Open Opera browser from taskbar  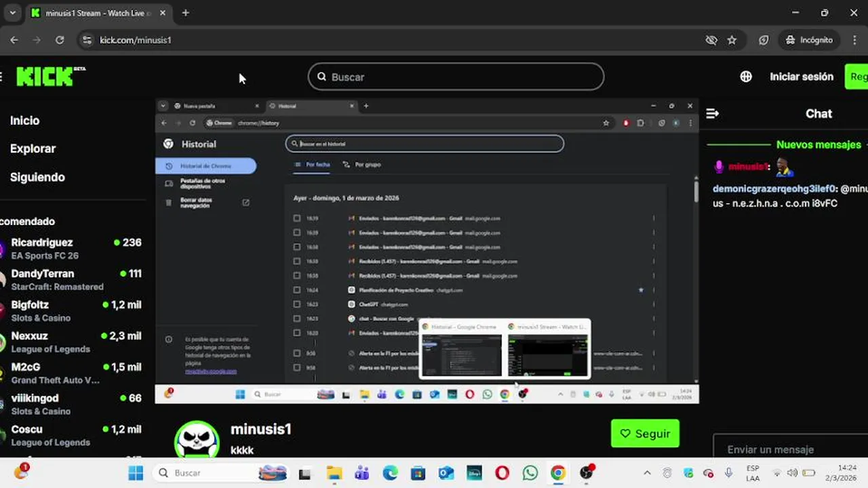(x=502, y=473)
